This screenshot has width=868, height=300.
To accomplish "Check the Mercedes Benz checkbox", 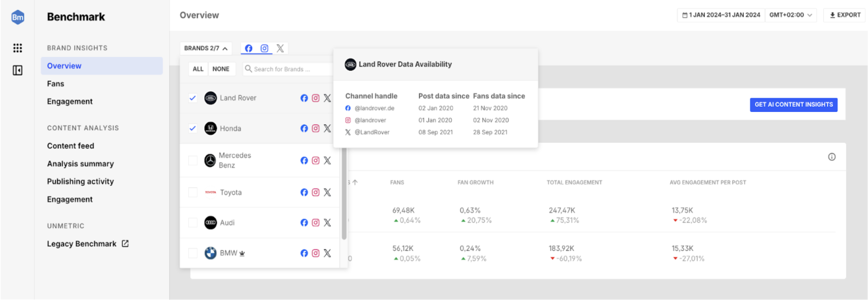I will click(x=193, y=161).
